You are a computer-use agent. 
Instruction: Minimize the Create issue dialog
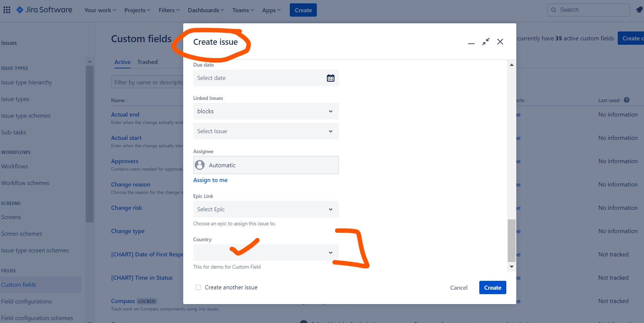pyautogui.click(x=471, y=43)
